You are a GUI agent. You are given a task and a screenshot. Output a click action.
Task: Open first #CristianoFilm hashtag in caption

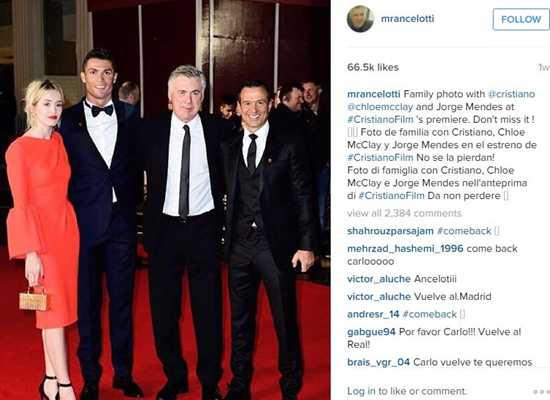[380, 119]
